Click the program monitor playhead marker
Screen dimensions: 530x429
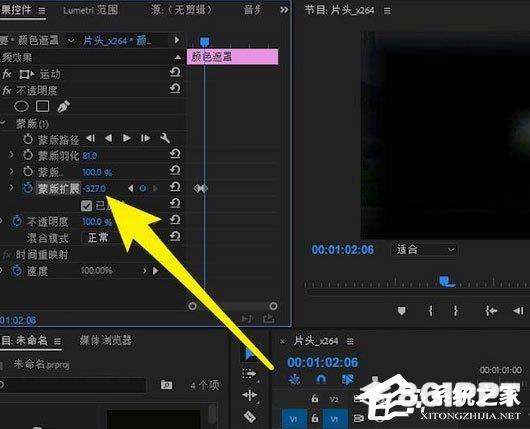point(445,281)
